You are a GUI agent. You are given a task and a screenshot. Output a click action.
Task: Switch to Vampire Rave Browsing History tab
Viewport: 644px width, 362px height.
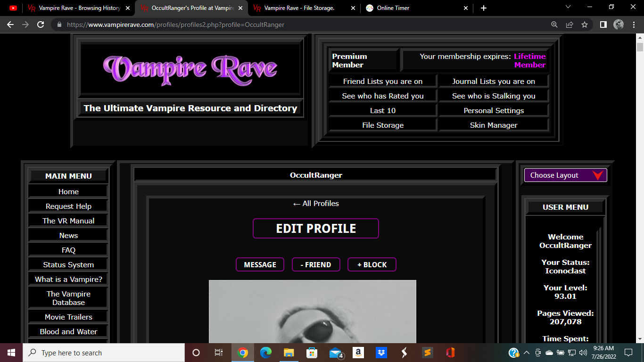[78, 8]
